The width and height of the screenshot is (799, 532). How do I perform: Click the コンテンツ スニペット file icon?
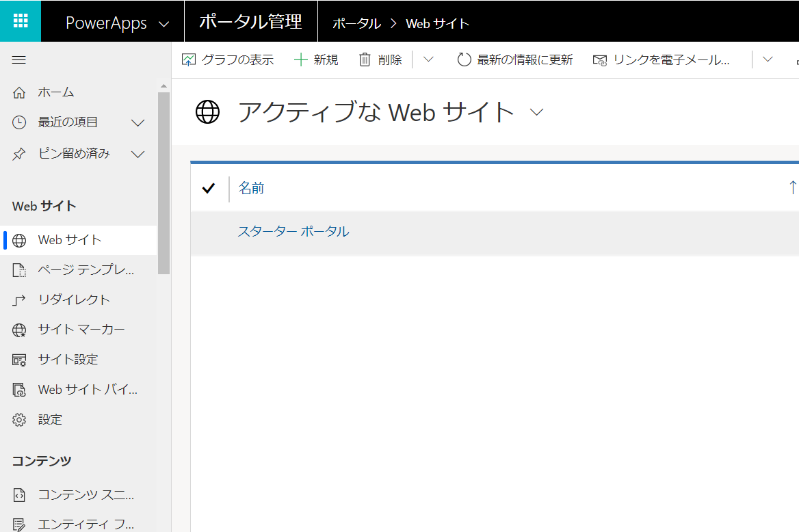click(x=19, y=495)
